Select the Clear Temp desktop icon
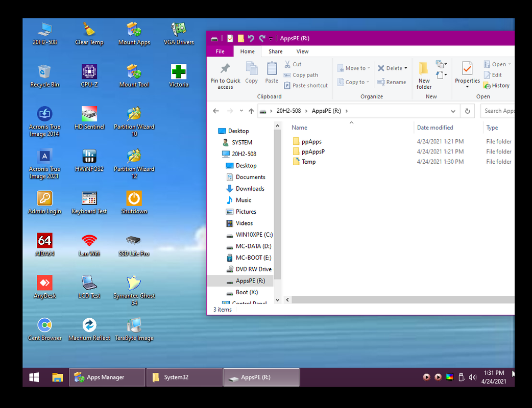532x408 pixels. (x=89, y=33)
